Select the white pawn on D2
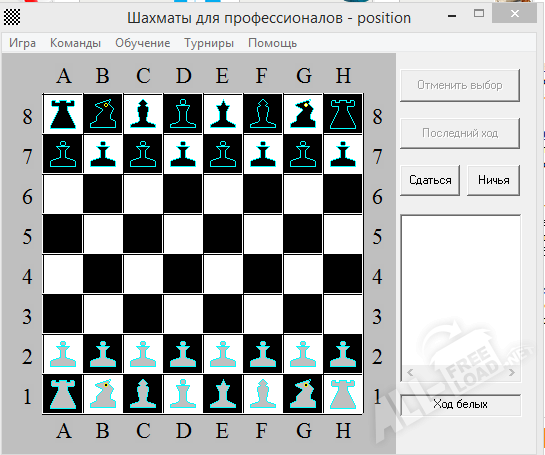Screen dimensions: 545x455 coord(183,354)
